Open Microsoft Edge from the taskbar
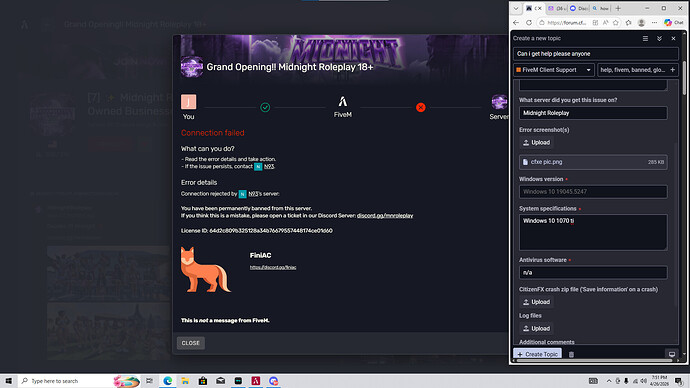690x388 pixels. coord(168,381)
